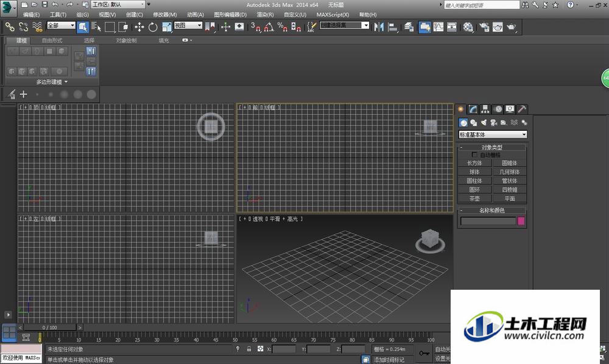Select the Helpers category icon
This screenshot has height=364, width=609.
(x=504, y=122)
